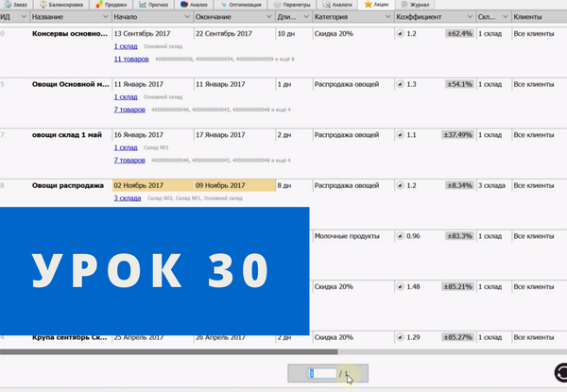Go to the Прогноз tab
Viewport: 567px width, 392px height.
(154, 5)
